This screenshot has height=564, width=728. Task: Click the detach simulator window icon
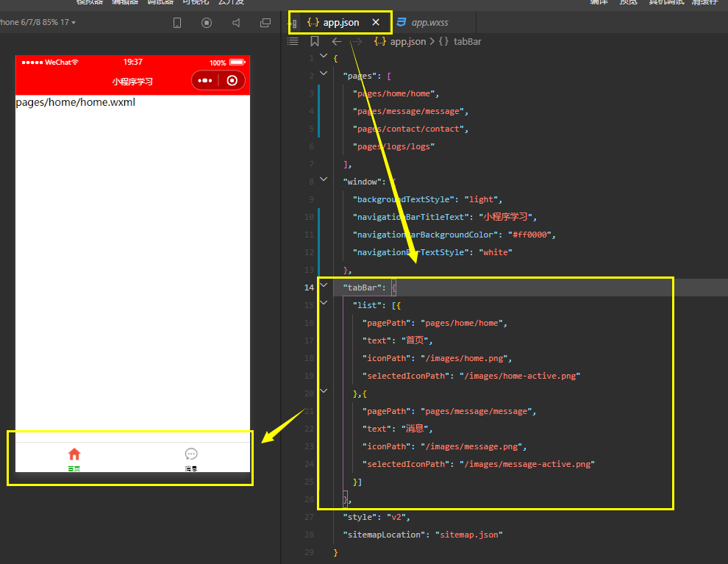[265, 23]
